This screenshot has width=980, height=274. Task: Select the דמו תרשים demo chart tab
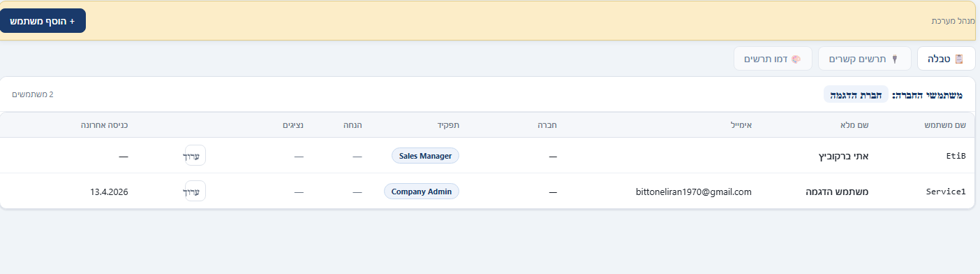(x=773, y=59)
